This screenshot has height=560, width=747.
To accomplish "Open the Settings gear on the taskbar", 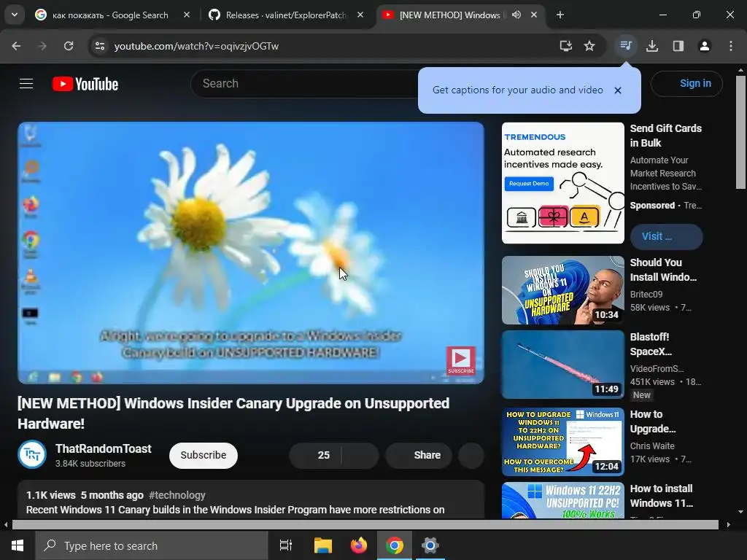I will [x=430, y=545].
